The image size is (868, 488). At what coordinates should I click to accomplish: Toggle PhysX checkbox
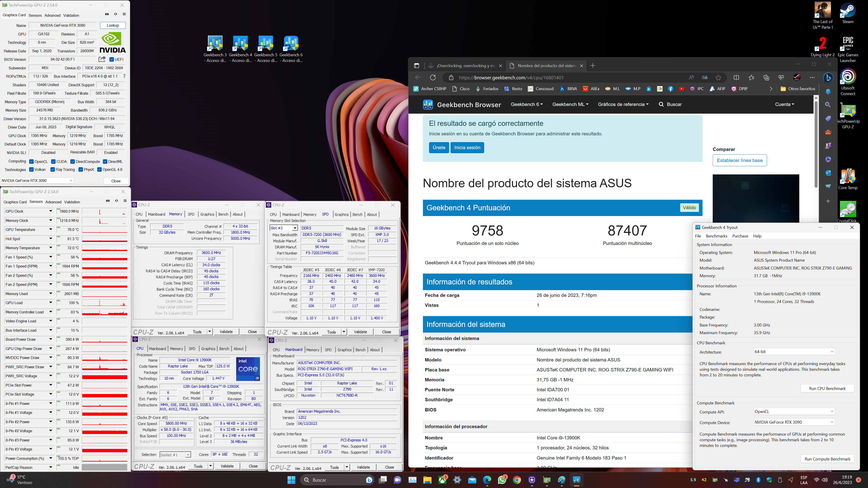coord(80,169)
